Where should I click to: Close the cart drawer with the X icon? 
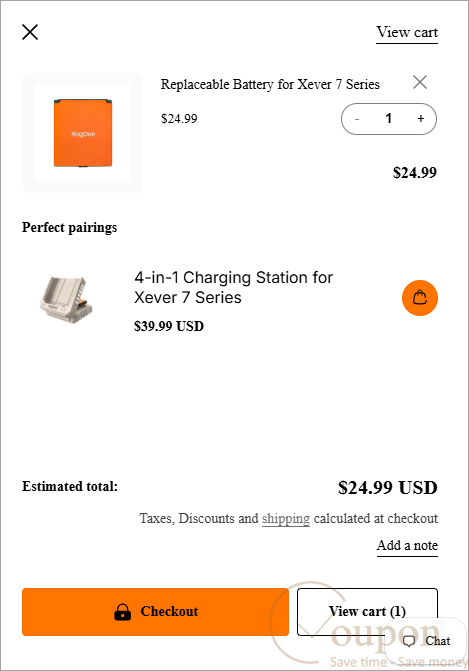[x=30, y=32]
